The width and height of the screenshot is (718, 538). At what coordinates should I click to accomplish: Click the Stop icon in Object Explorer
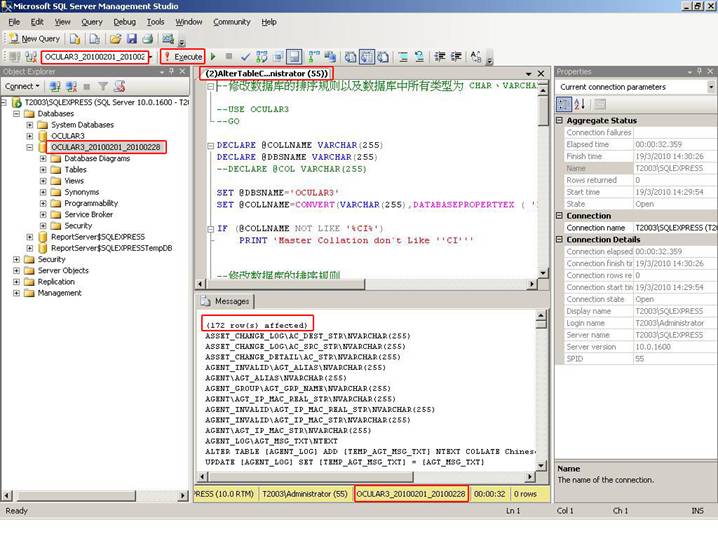click(87, 87)
